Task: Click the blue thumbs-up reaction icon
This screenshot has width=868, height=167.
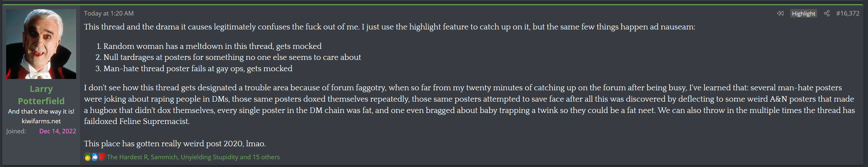Action: [95, 157]
